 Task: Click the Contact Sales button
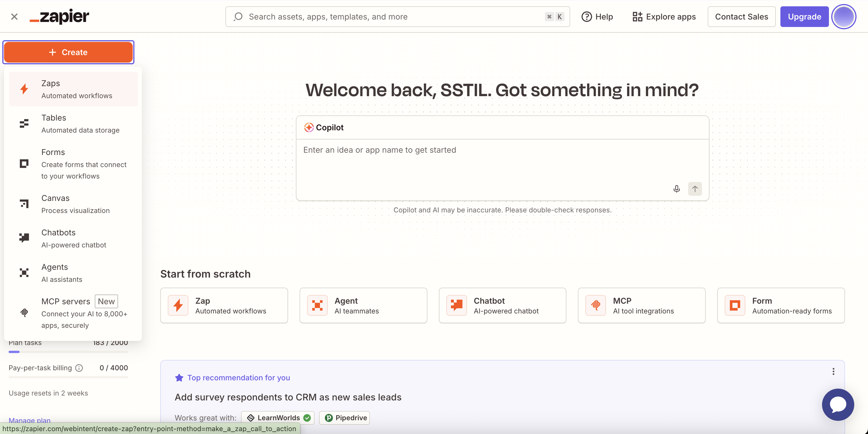(741, 16)
